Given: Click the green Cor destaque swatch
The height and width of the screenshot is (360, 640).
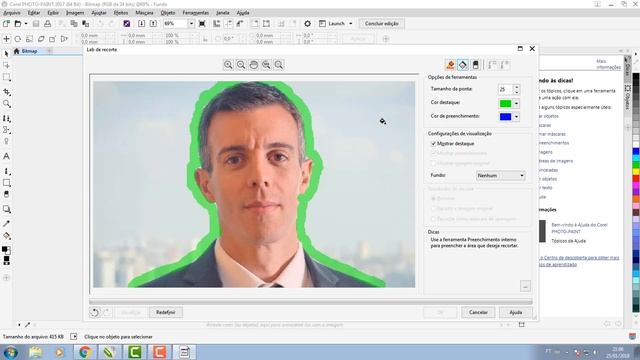Looking at the screenshot, I should click(x=505, y=104).
